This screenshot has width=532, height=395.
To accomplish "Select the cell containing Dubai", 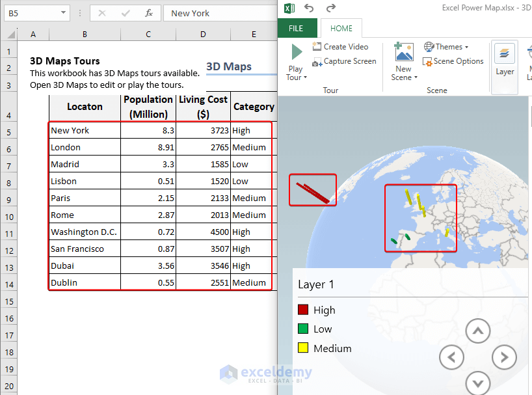I will 85,266.
